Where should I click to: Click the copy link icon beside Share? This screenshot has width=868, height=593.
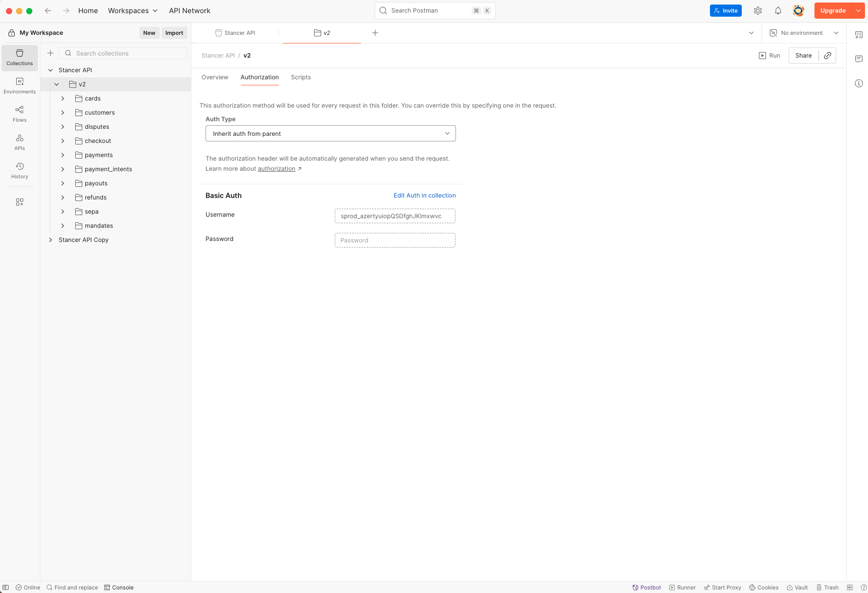pyautogui.click(x=827, y=56)
